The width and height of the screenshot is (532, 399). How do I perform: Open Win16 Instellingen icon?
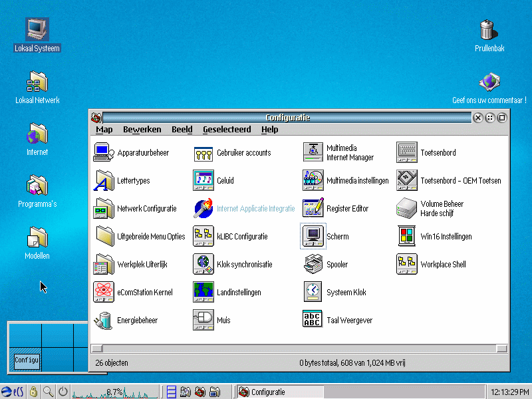point(406,236)
